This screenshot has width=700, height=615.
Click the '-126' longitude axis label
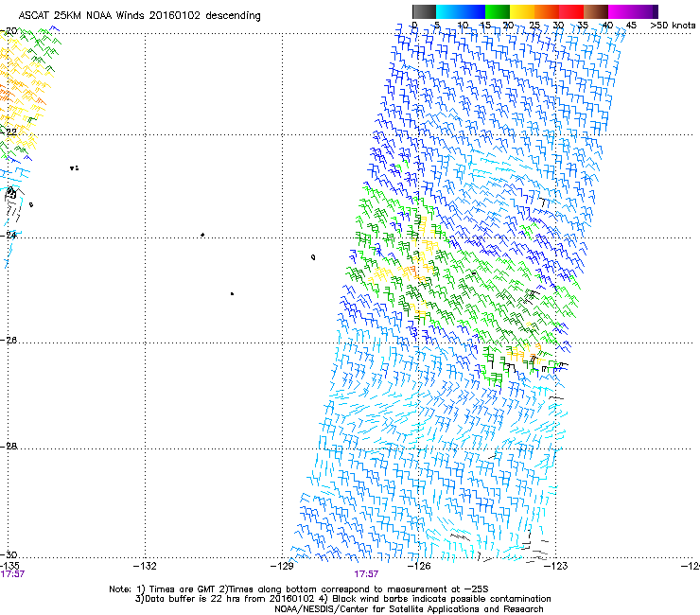[419, 566]
